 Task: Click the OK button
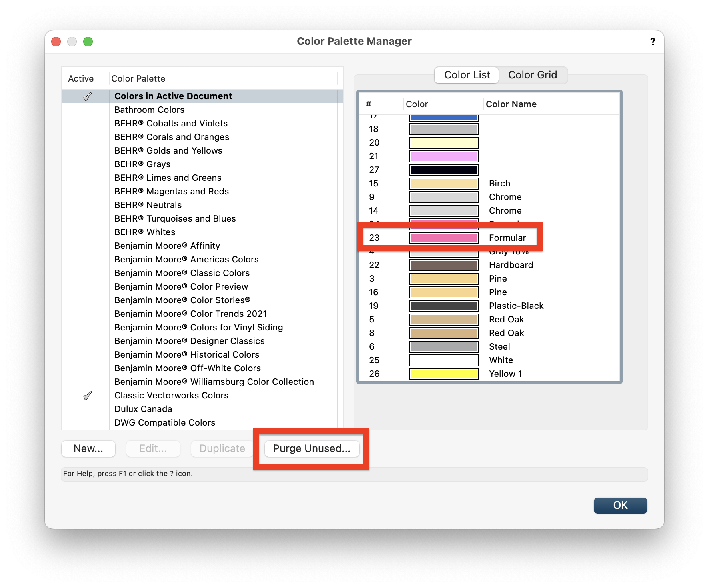point(620,505)
